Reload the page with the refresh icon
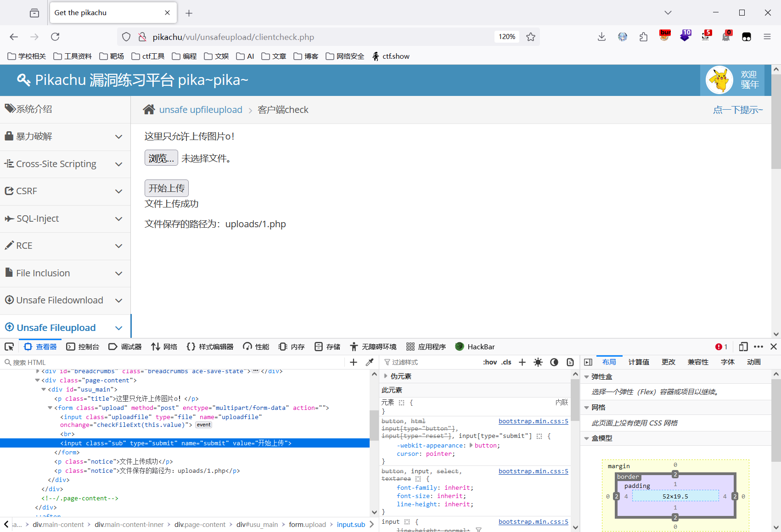Screen dimensions: 781x532 coord(55,37)
